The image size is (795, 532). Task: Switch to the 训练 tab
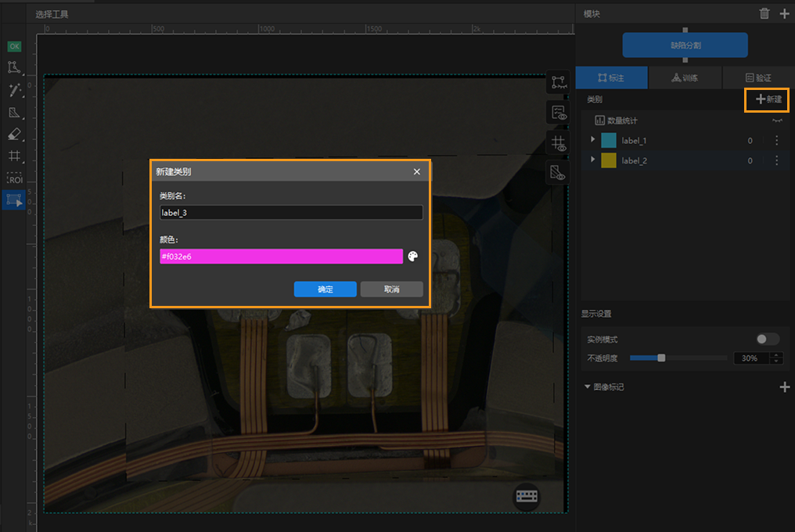[x=685, y=77]
